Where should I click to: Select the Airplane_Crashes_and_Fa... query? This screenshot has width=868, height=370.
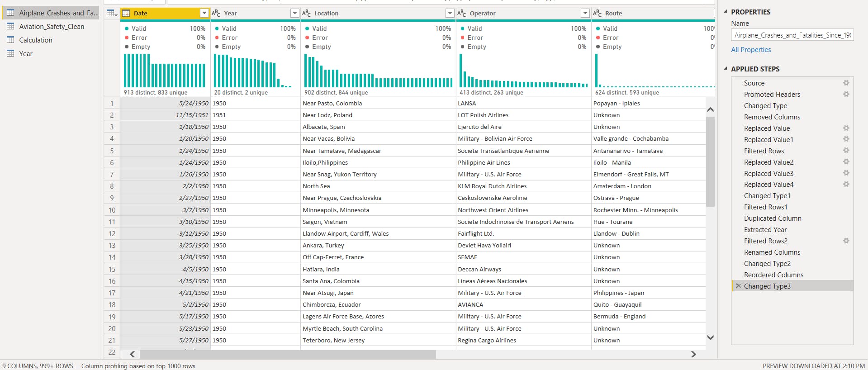point(51,13)
